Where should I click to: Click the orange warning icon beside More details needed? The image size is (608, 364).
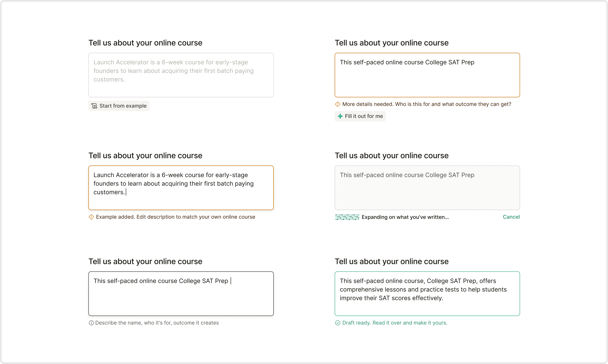tap(338, 104)
